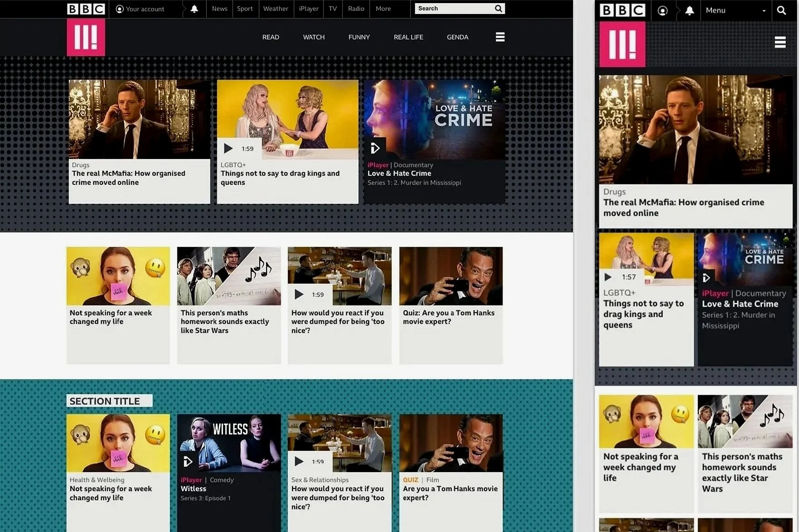Click 'Are you a Tom Hanks movie expert?' under Section Title
The height and width of the screenshot is (532, 799).
click(450, 493)
